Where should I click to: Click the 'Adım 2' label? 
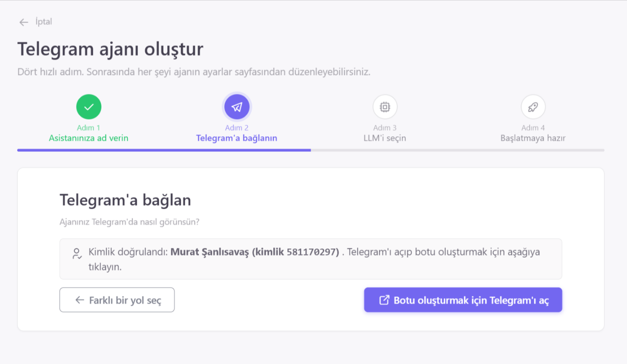237,128
